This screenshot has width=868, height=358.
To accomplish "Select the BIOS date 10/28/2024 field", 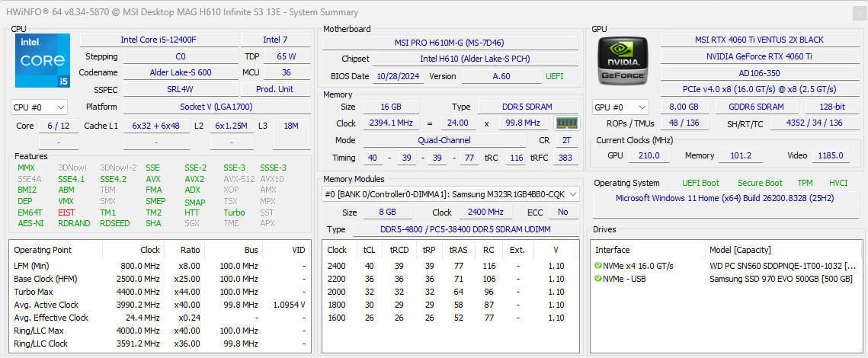I will point(399,76).
